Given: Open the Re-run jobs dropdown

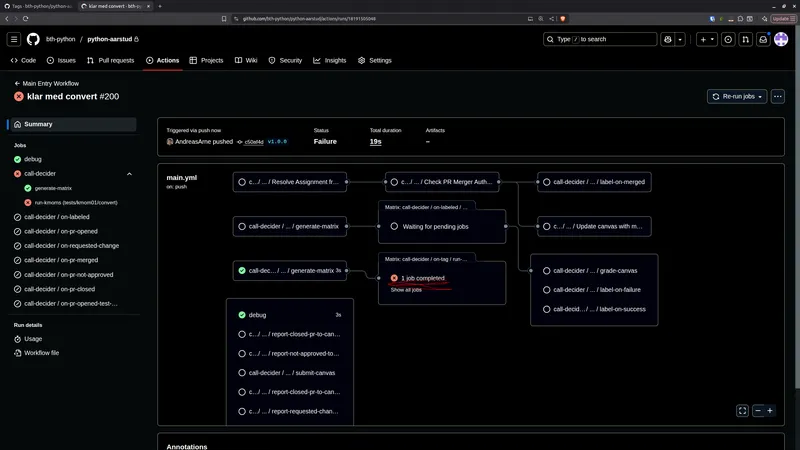Looking at the screenshot, I should pos(737,96).
